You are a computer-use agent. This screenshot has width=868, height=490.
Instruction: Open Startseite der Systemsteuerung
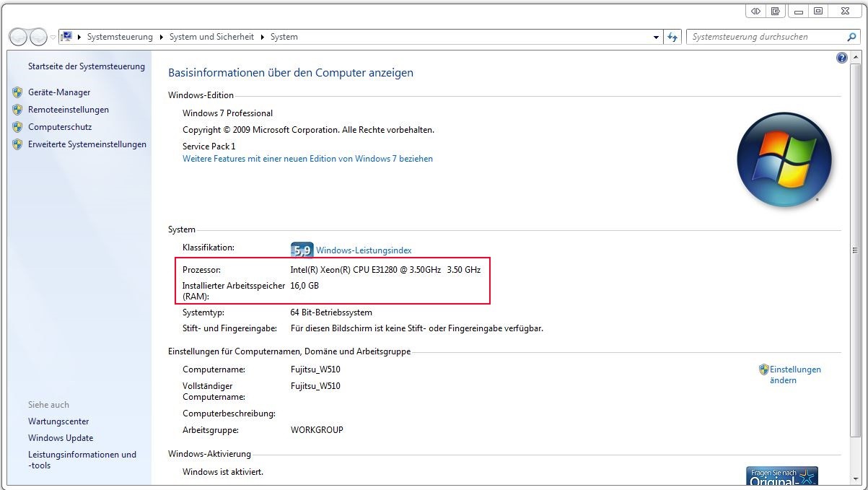86,66
